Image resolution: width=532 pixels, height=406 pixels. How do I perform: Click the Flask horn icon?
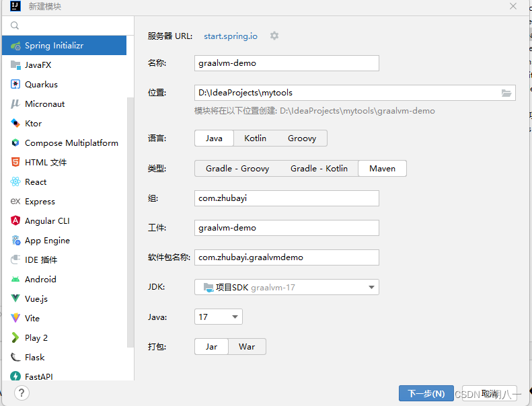tap(15, 357)
